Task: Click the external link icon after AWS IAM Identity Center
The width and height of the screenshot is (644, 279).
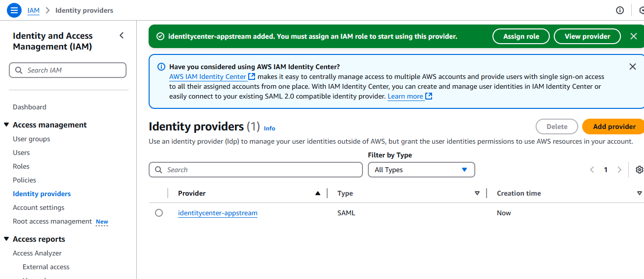Action: [252, 76]
